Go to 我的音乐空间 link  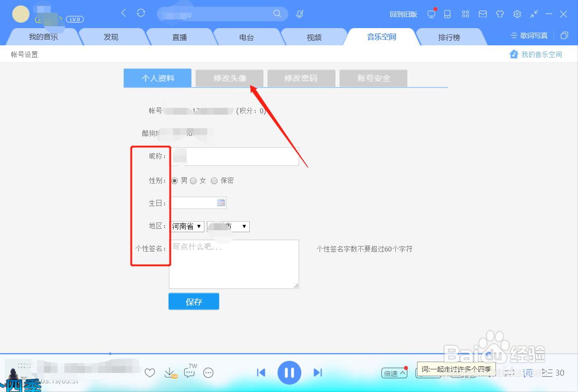pyautogui.click(x=536, y=54)
